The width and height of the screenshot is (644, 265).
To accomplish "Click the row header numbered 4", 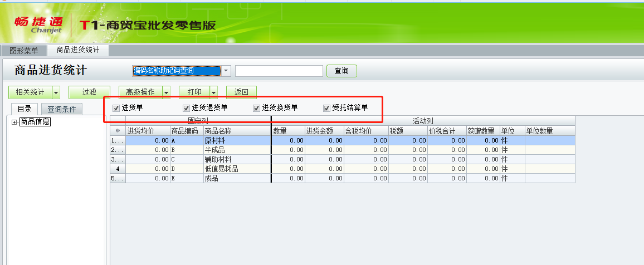I will click(118, 169).
